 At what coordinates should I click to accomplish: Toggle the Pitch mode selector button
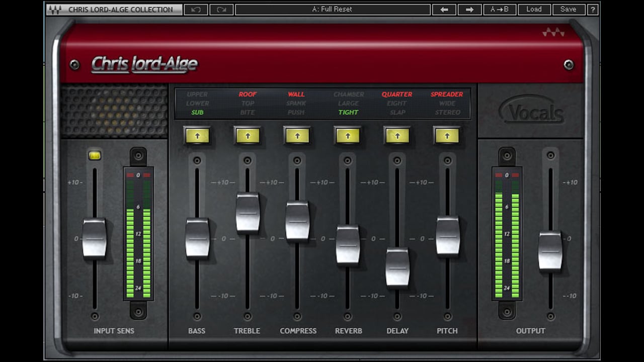[x=447, y=135]
